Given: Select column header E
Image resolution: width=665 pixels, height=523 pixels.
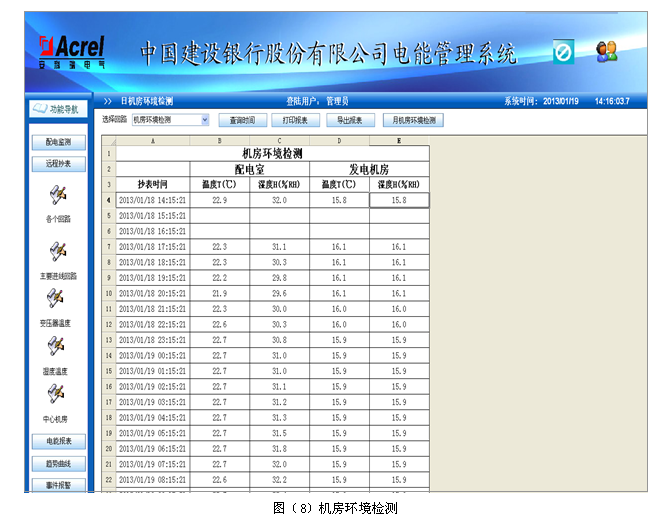Looking at the screenshot, I should pyautogui.click(x=399, y=141).
